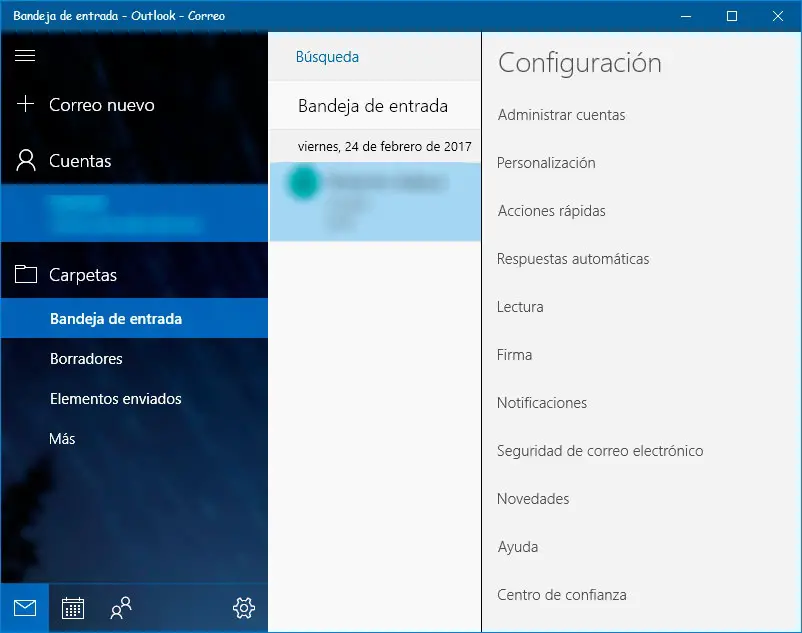Switch to Mail via envelope icon
The image size is (802, 633).
pos(25,608)
